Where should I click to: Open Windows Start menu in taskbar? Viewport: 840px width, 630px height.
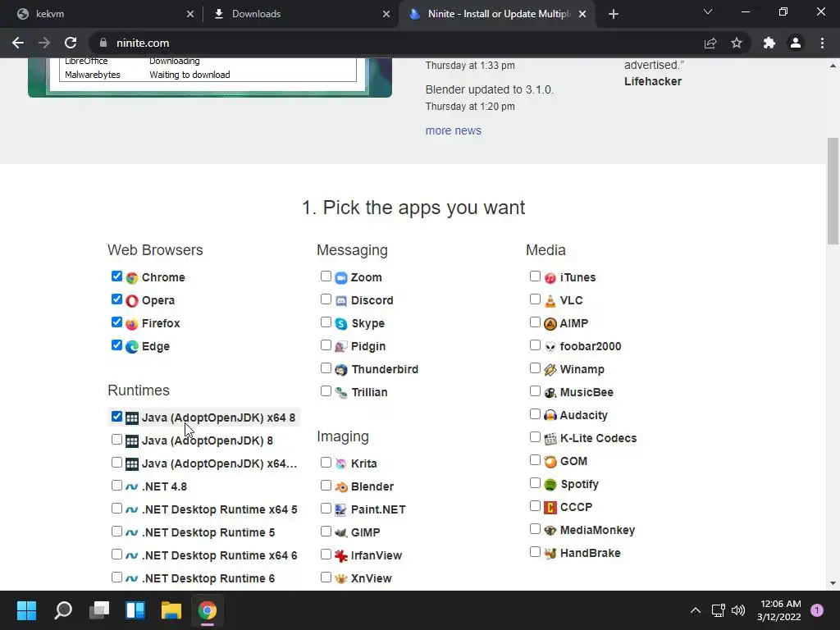click(x=27, y=610)
